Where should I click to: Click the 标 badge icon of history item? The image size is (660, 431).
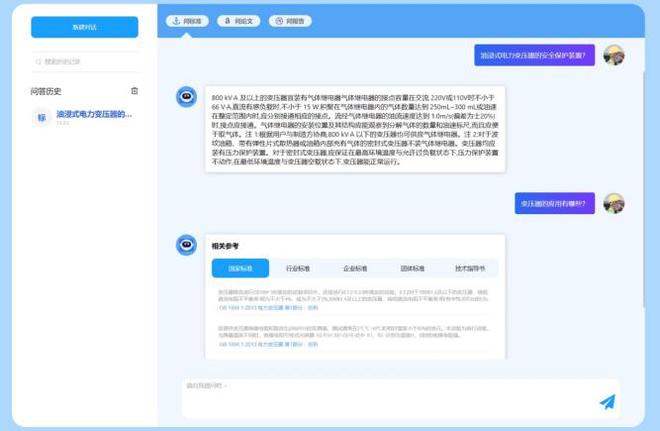(42, 117)
